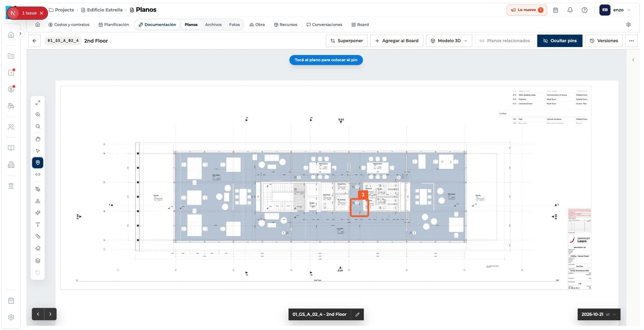Open the calendar icon in header

click(556, 10)
